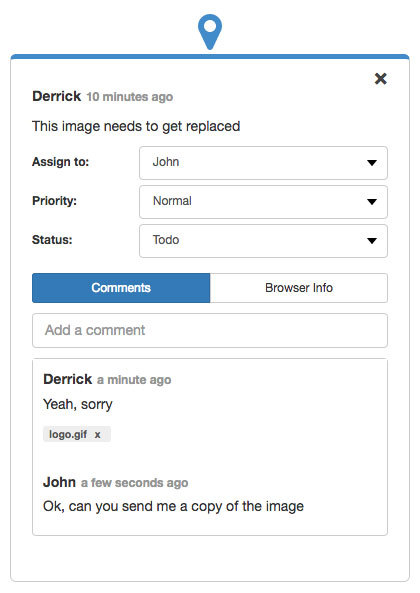Viewport: 420px width, 593px height.
Task: Click Derrick's name in the header
Action: tap(56, 96)
